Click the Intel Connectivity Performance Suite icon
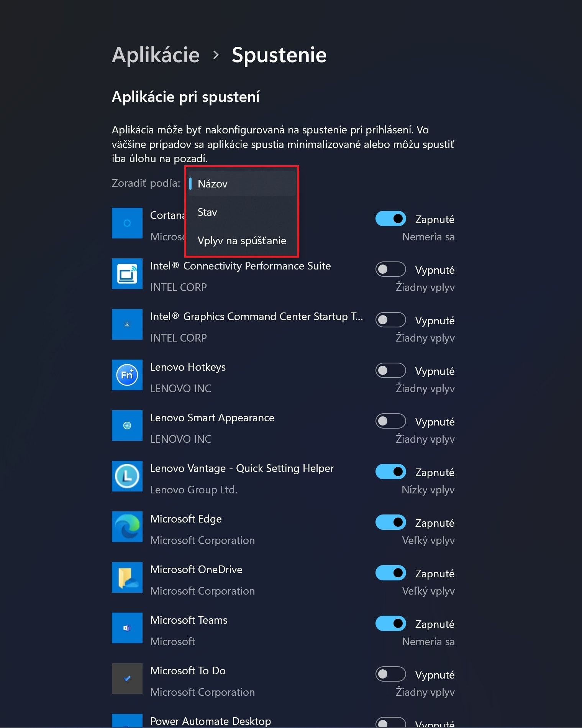 click(x=127, y=274)
